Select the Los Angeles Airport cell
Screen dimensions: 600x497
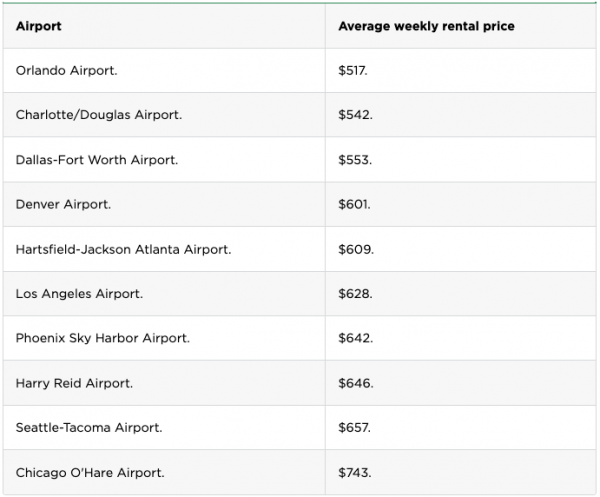coord(79,294)
